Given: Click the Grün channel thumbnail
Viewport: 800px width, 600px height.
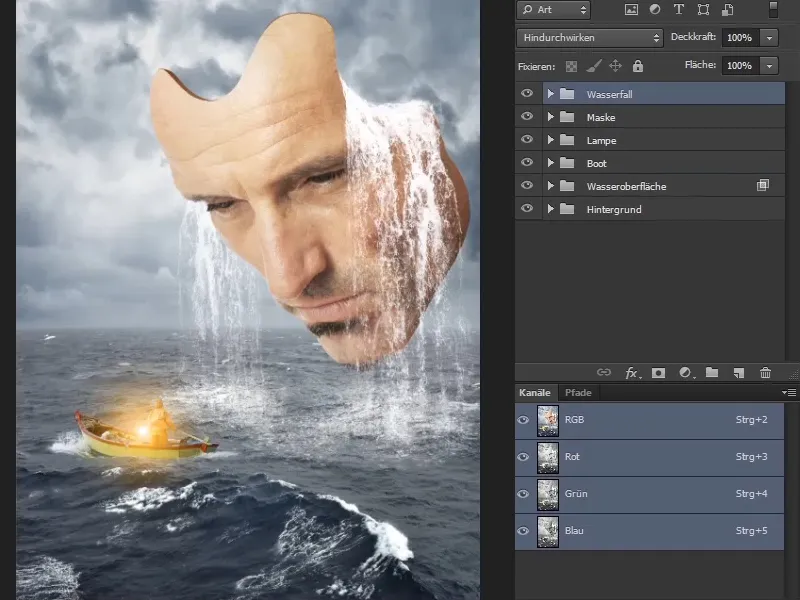Looking at the screenshot, I should (x=548, y=494).
